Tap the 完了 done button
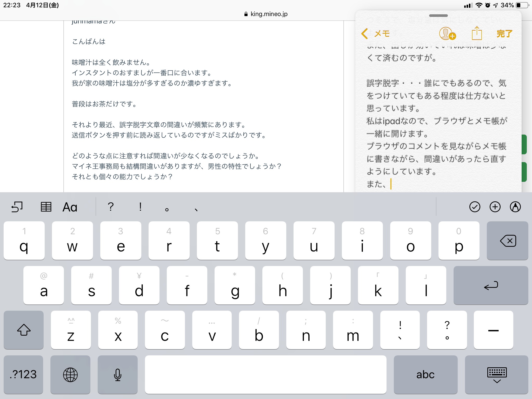Viewport: 532px width, 399px height. point(504,34)
